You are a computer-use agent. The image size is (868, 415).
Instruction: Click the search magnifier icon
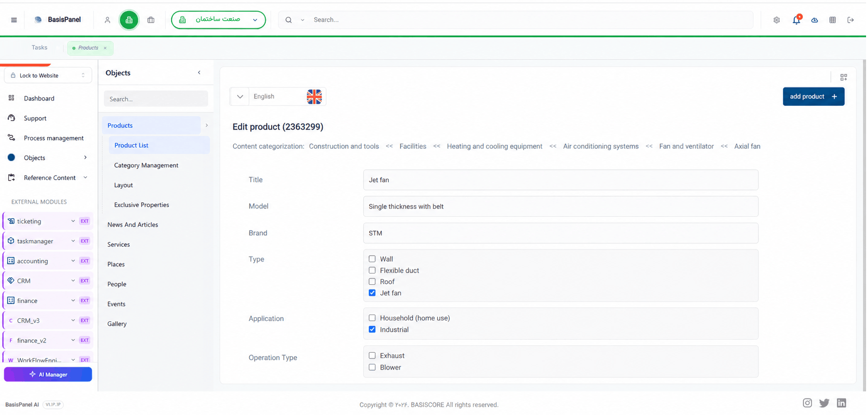point(288,20)
